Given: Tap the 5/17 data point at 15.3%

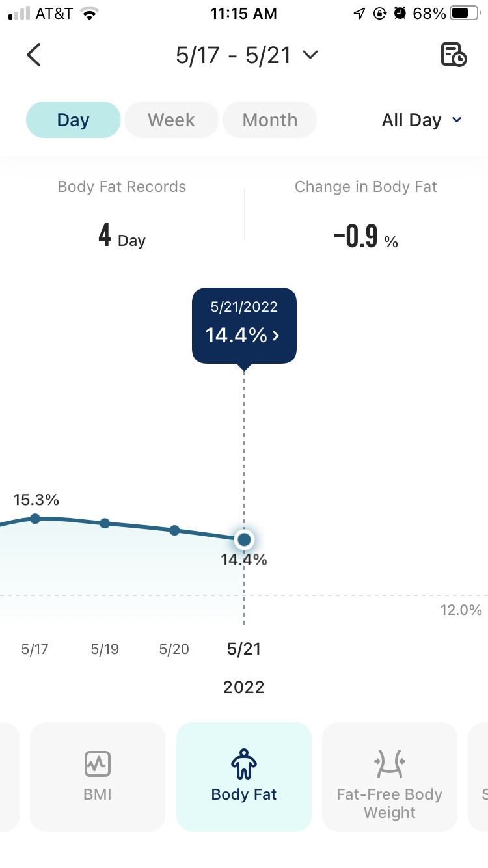Looking at the screenshot, I should click(x=35, y=519).
